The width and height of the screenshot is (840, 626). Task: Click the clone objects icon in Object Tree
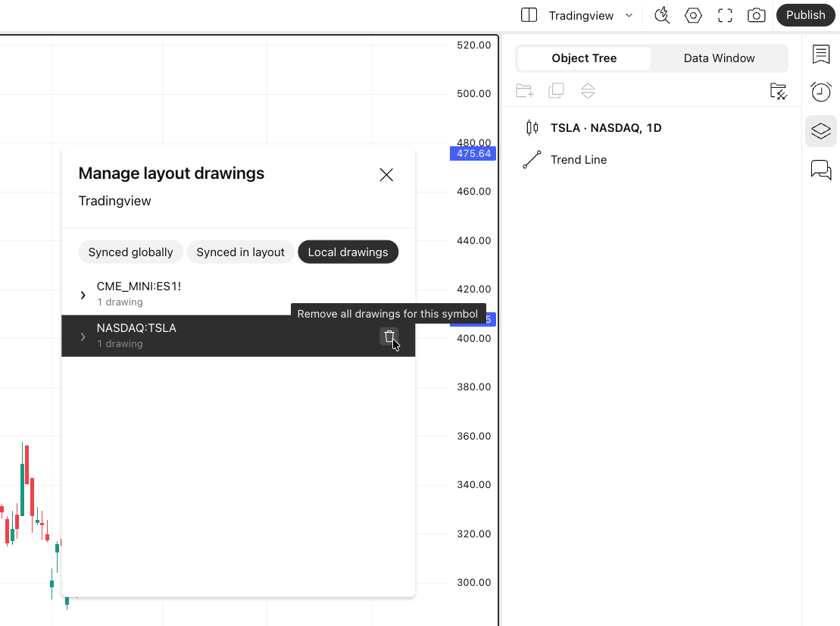pyautogui.click(x=556, y=91)
